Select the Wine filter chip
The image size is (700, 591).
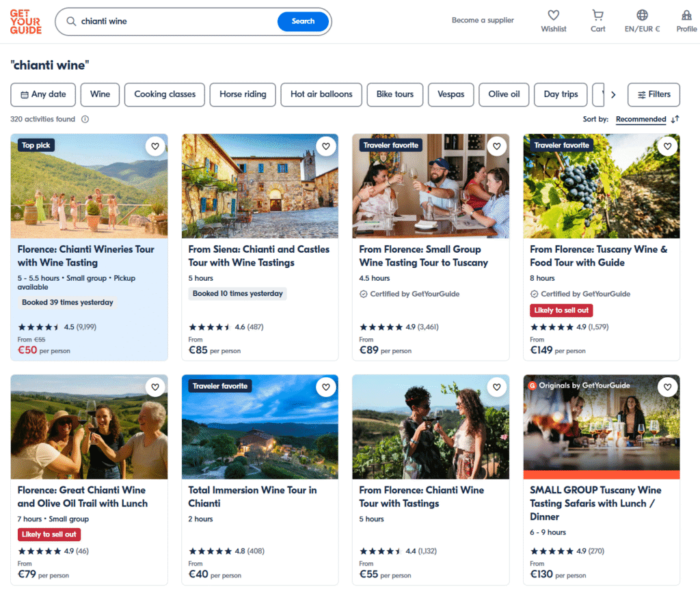[x=100, y=94]
